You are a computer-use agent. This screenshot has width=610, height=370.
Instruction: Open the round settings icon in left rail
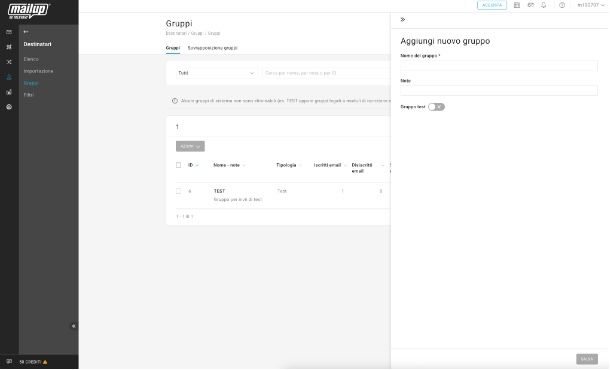[9, 107]
